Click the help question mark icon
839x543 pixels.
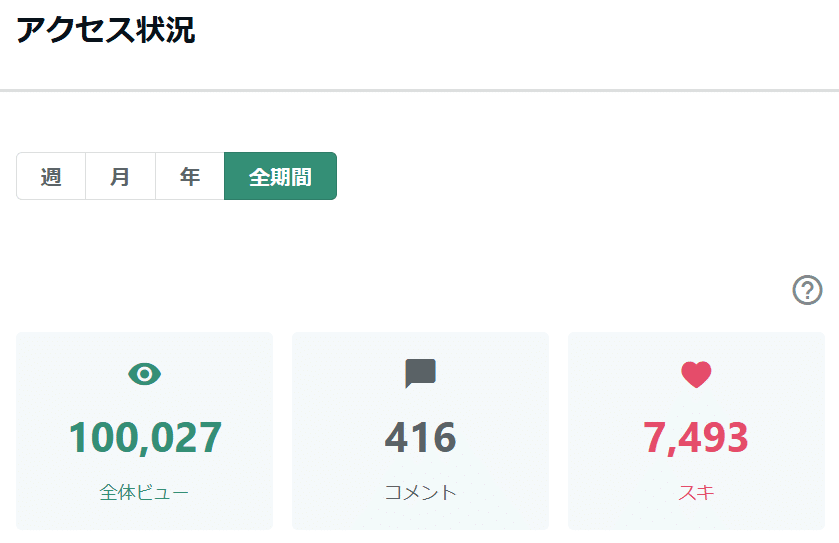pos(807,290)
